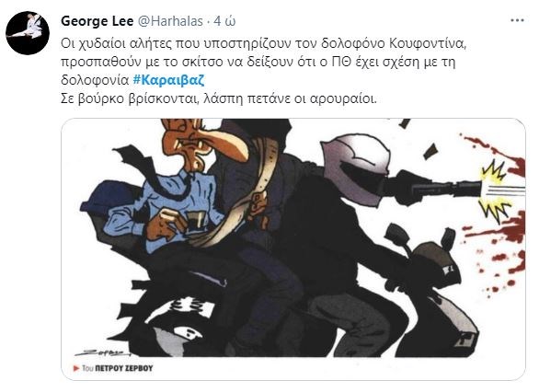Image resolution: width=539 pixels, height=392 pixels.
Task: Open the attached cartoon image
Action: 293,249
